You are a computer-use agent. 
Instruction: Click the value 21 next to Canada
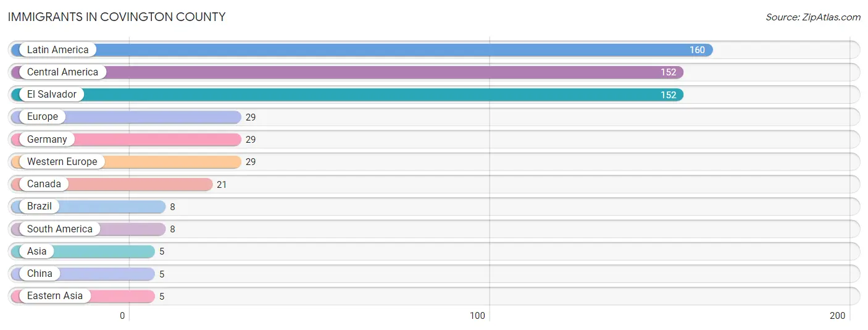tap(222, 185)
